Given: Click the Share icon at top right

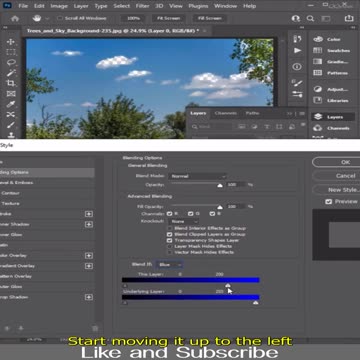Looking at the screenshot, I should 349,18.
